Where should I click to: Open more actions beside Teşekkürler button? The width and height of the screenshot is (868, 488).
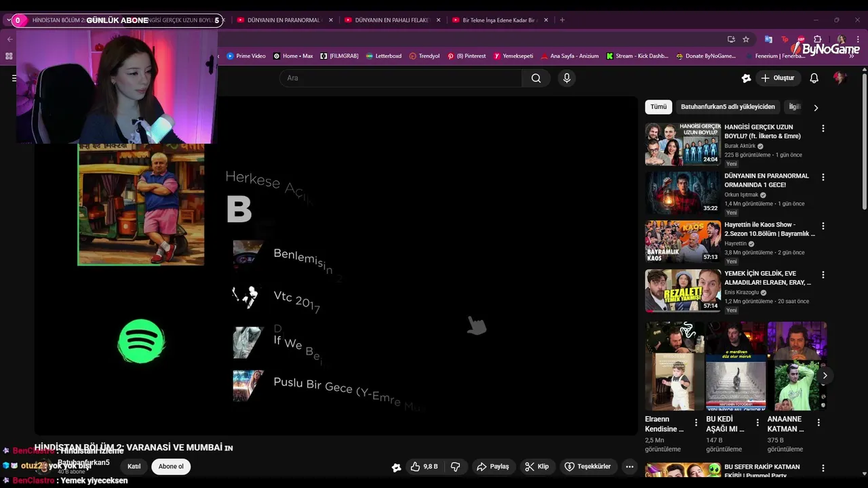pos(629,466)
